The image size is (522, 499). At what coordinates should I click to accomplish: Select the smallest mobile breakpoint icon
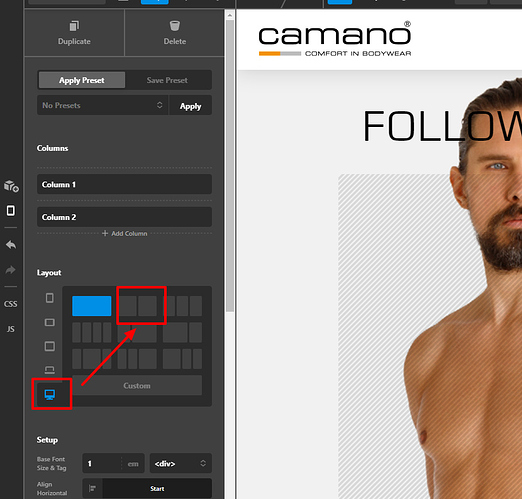[50, 298]
